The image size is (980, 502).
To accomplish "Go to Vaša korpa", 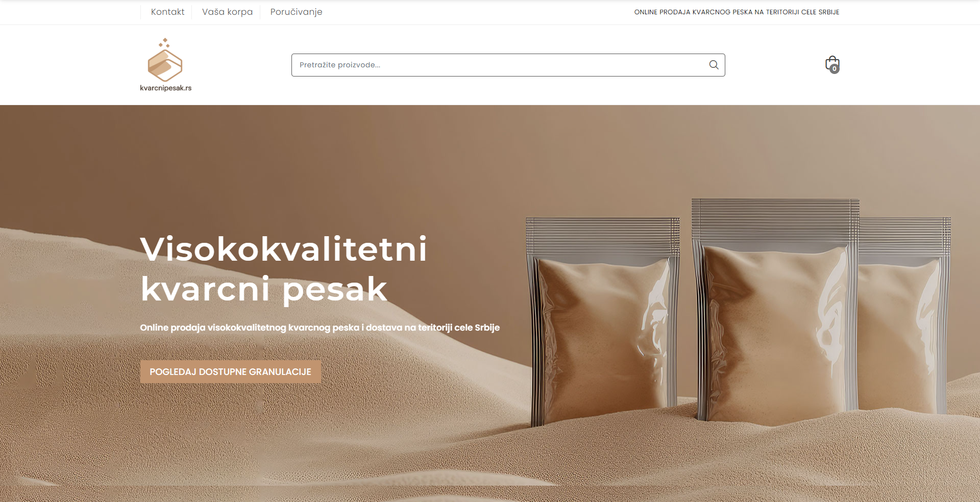I will pyautogui.click(x=227, y=12).
